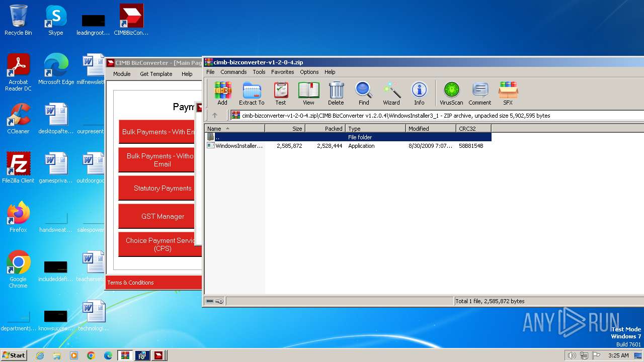644x362 pixels.
Task: Click the SFX toolbar icon
Action: [508, 94]
